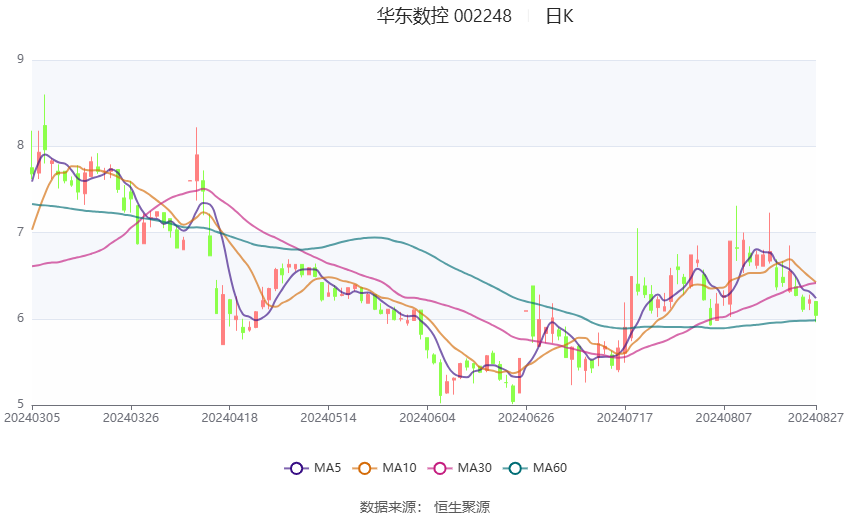Hide the MA30 series via its label
This screenshot has width=850, height=517.
475,468
